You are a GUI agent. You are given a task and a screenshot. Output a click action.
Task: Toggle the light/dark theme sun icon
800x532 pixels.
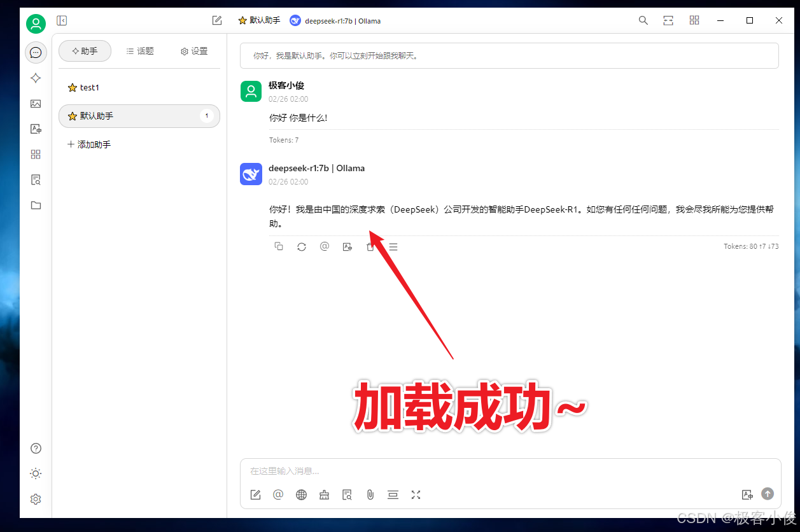36,473
